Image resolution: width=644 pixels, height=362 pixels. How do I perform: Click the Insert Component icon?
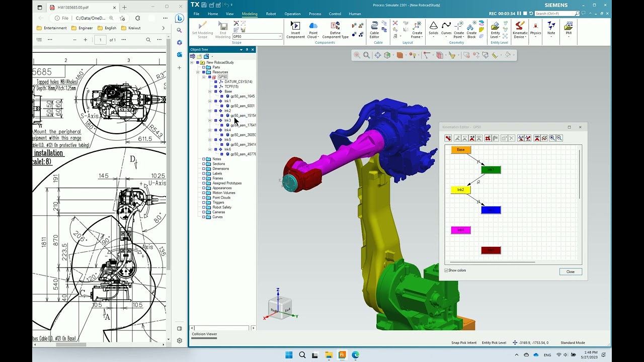[x=295, y=30]
